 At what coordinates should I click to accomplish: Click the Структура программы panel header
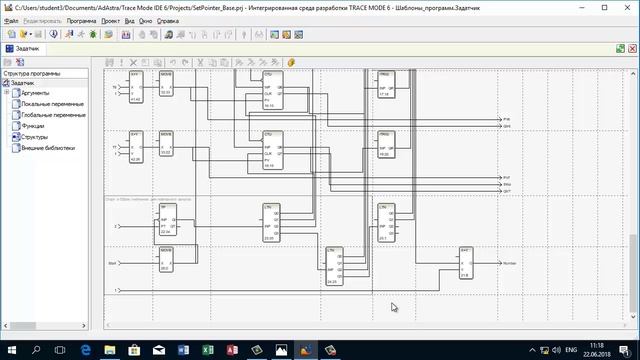[44, 73]
